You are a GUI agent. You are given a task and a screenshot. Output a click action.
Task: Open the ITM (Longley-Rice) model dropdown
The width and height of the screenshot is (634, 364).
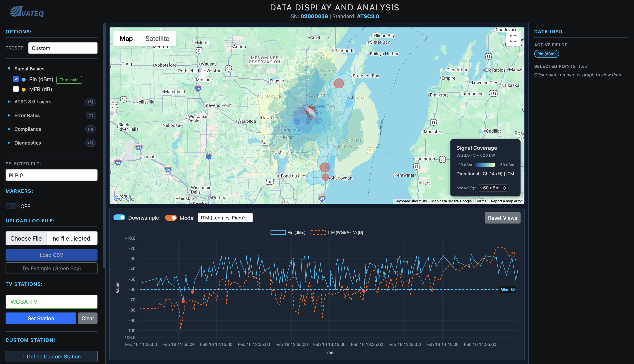tap(225, 218)
